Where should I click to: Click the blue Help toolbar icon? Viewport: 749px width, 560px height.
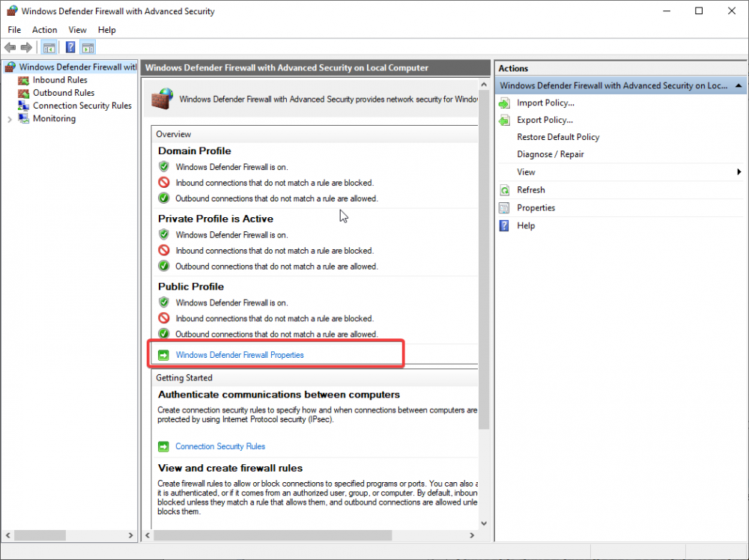(x=70, y=47)
